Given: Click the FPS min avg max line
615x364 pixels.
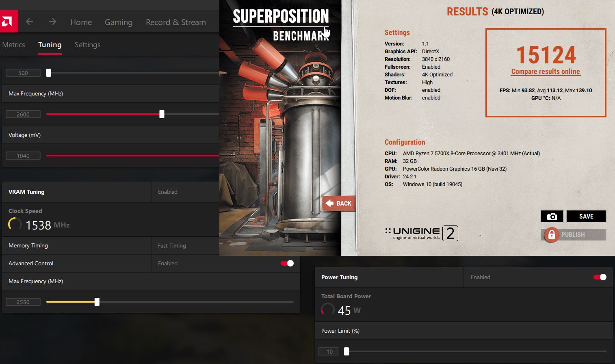Looking at the screenshot, I should coord(546,90).
